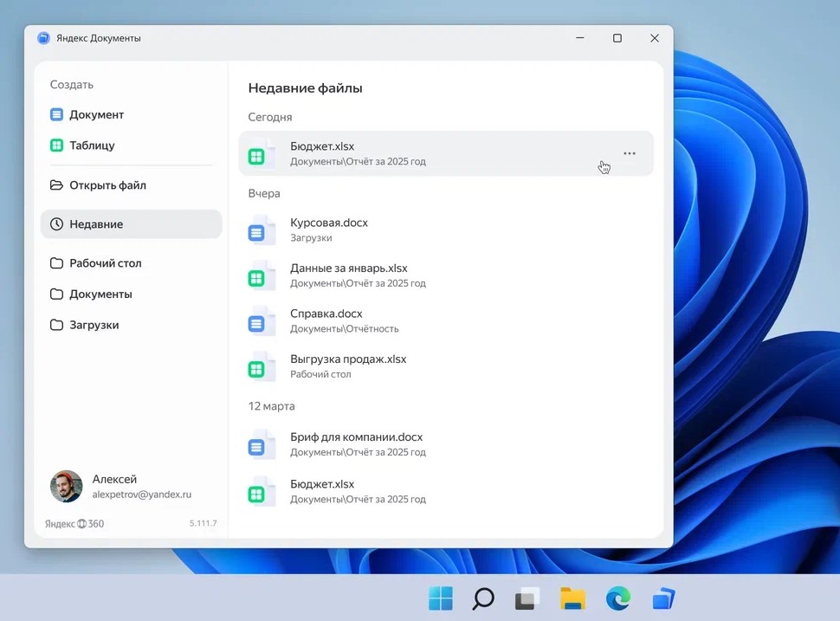Click the Загрузки path under Курсовая.docx
Screen dimensions: 840x621
coord(311,238)
